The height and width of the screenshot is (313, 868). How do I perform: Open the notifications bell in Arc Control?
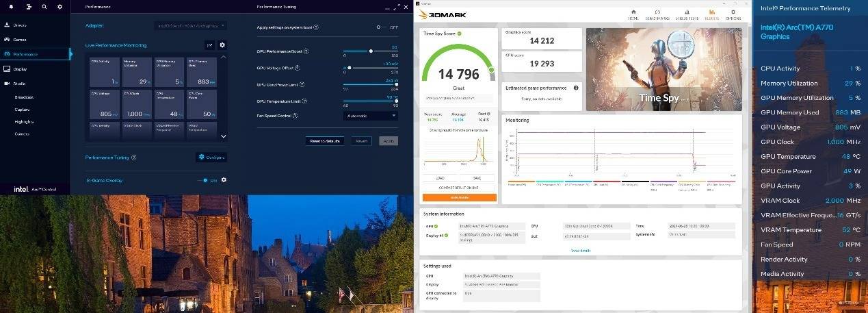coord(11,6)
